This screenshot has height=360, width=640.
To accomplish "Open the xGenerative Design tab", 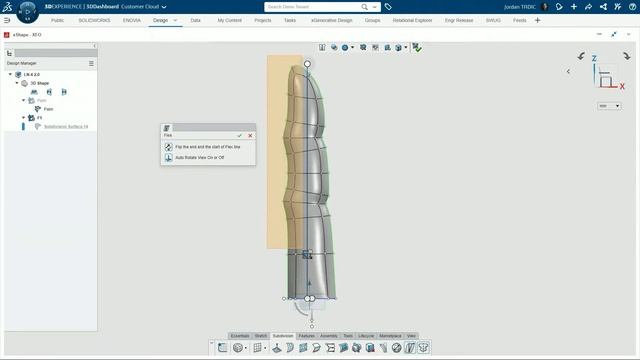I will (331, 20).
